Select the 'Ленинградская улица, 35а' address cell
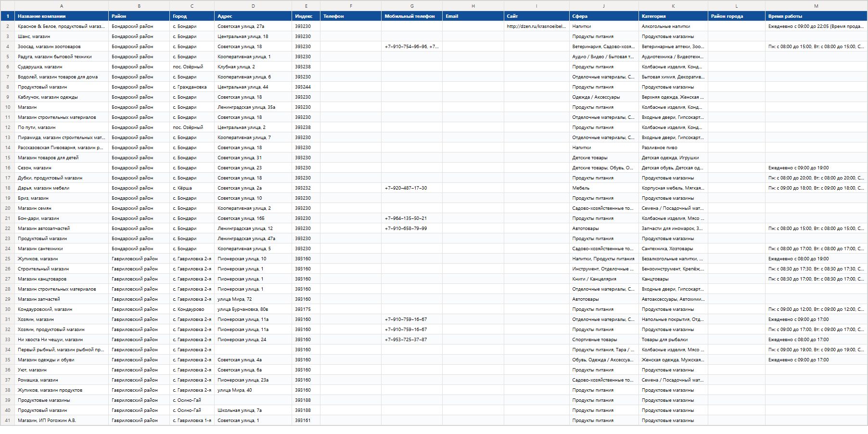 pos(253,107)
